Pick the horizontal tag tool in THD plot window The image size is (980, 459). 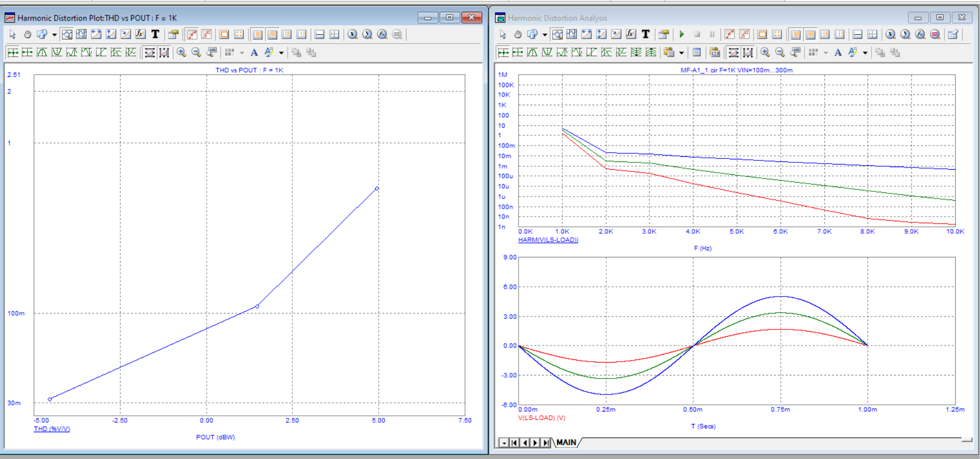pos(96,35)
